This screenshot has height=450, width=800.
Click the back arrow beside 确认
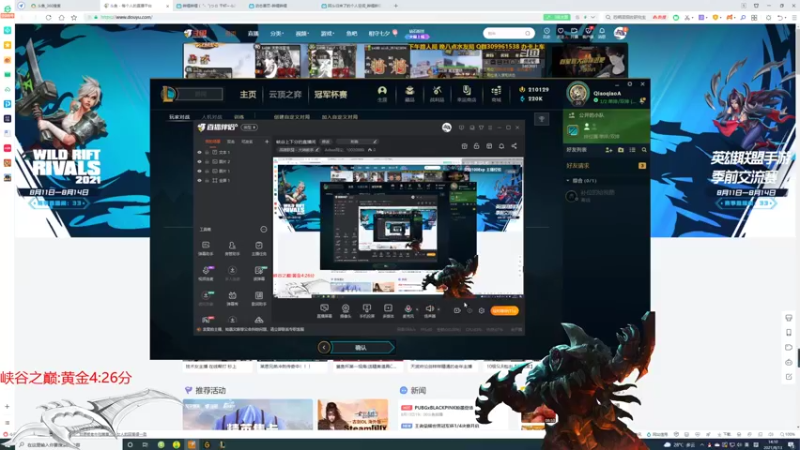[323, 347]
